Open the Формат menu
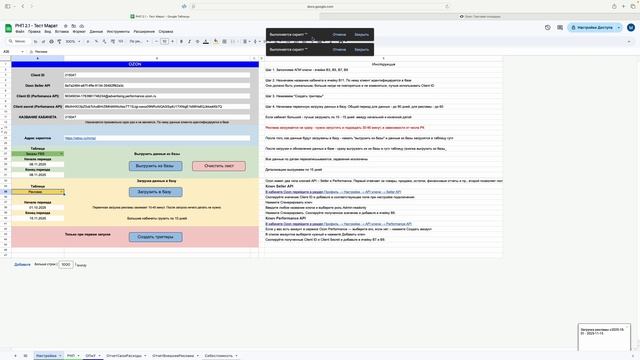 [79, 31]
